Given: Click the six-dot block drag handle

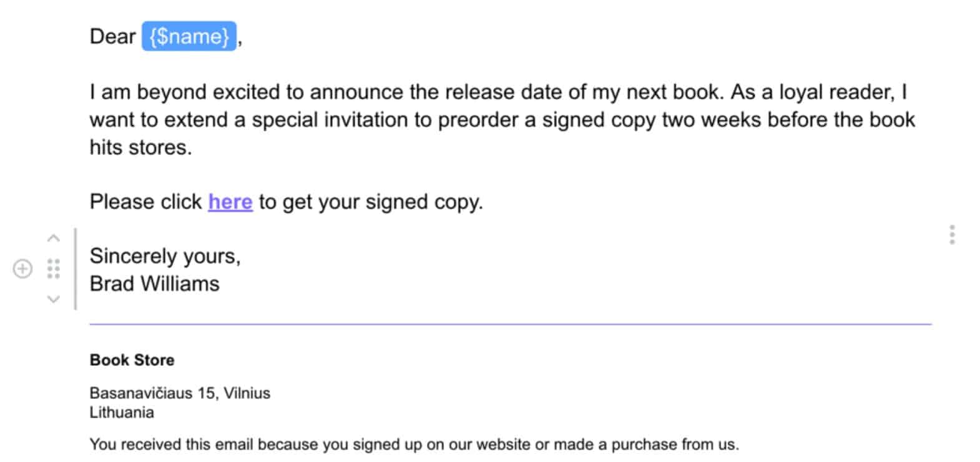Looking at the screenshot, I should 54,269.
